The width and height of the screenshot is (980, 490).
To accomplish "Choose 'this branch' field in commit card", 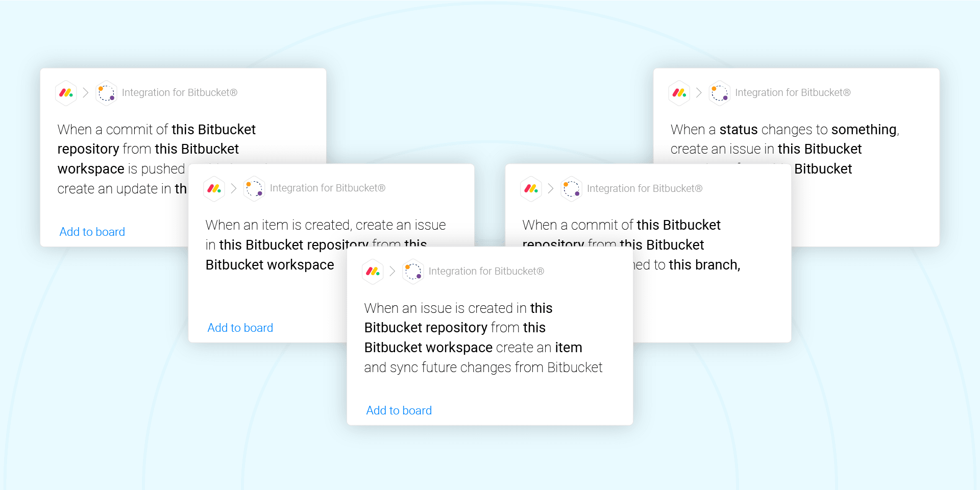I will point(704,265).
